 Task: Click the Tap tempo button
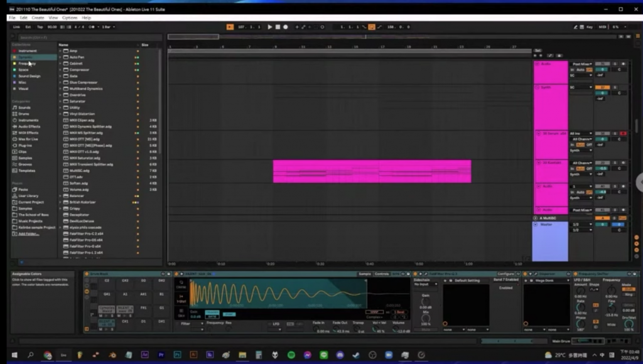pos(40,27)
